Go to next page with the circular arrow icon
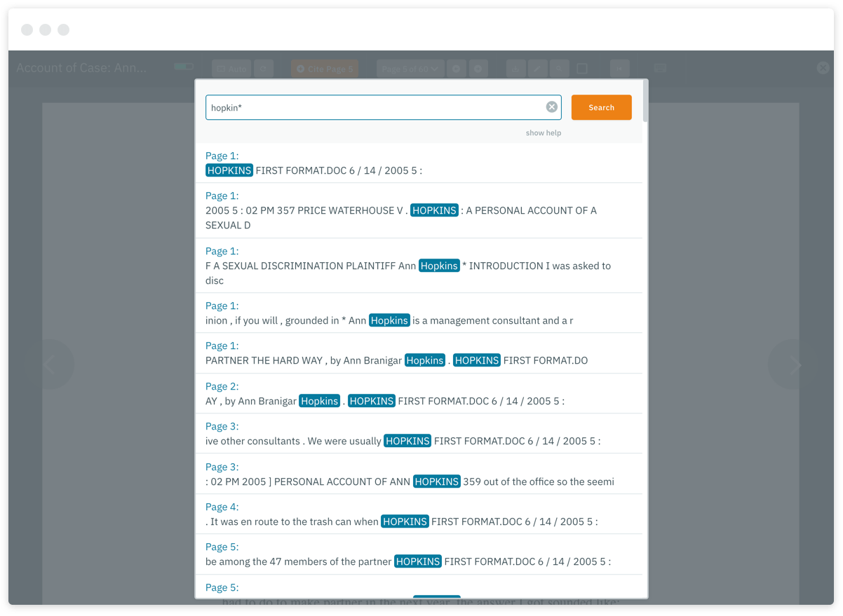Viewport: 843px width, 616px height. (478, 68)
